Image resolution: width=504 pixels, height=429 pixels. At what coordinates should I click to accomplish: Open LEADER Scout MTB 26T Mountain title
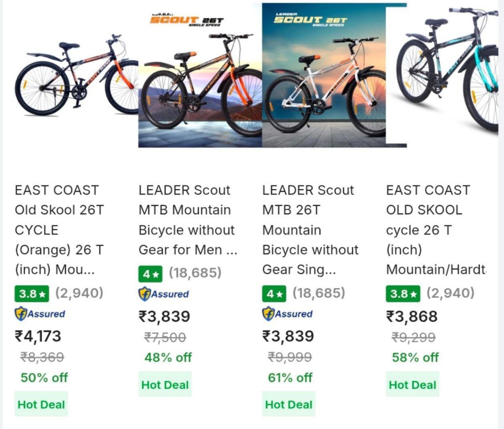click(x=310, y=230)
